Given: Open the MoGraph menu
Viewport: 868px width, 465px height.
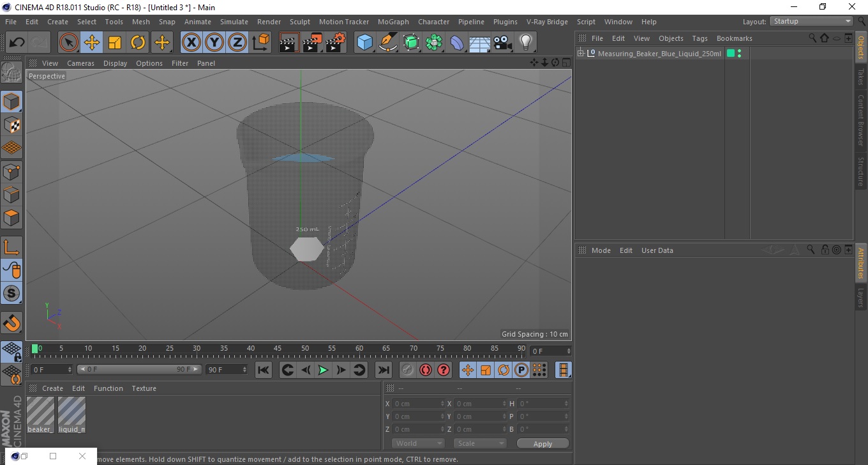Looking at the screenshot, I should click(x=393, y=22).
